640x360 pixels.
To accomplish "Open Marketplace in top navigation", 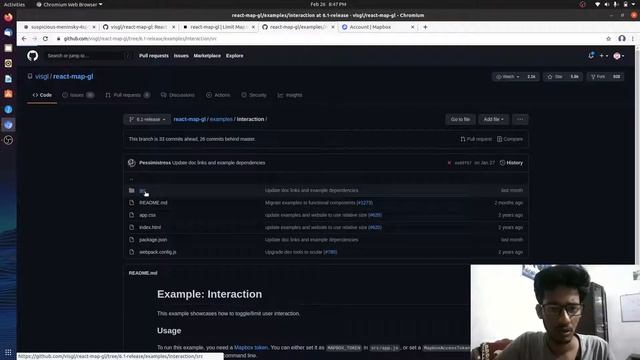I will 207,56.
